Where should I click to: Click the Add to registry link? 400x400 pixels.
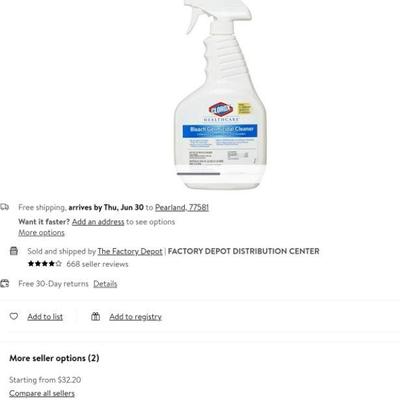tap(135, 317)
